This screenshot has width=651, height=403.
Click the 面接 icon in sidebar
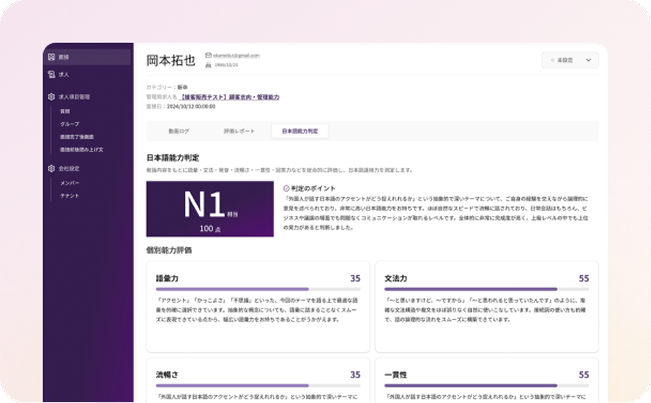pyautogui.click(x=52, y=56)
